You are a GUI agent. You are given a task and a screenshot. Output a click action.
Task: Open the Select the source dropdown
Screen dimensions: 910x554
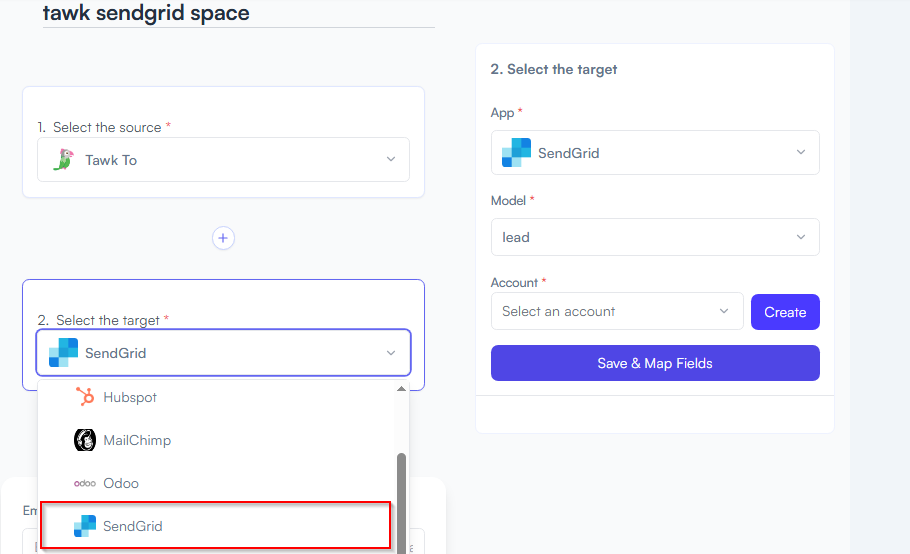223,160
